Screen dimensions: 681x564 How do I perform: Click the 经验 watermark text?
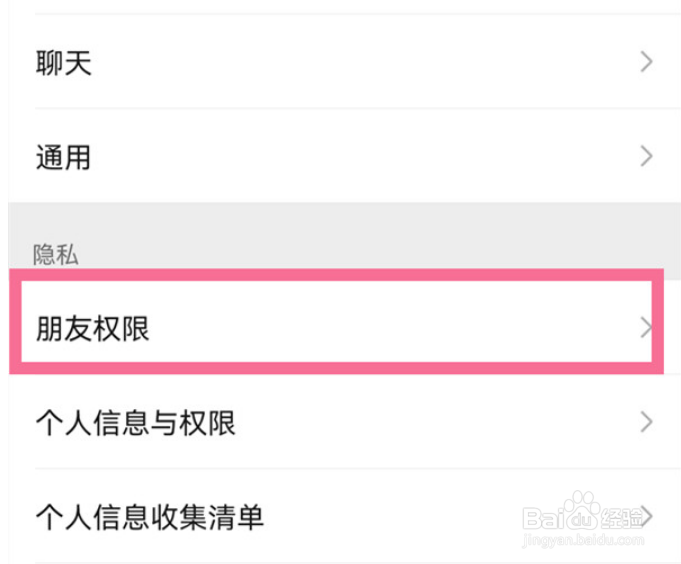[620, 516]
